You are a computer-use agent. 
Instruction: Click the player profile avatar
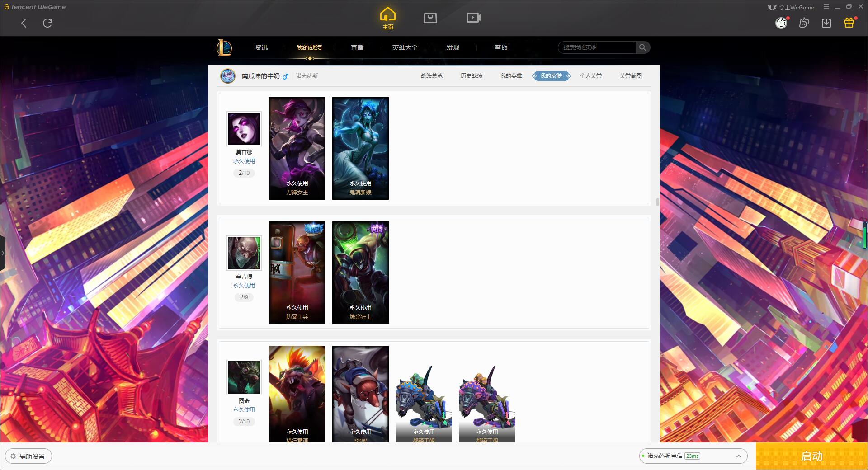(x=228, y=76)
